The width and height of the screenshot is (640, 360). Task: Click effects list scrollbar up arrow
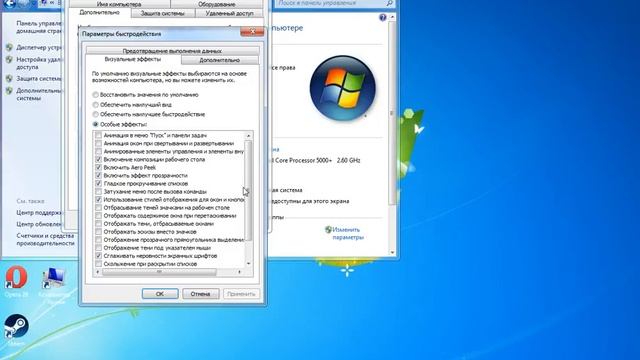[x=248, y=136]
